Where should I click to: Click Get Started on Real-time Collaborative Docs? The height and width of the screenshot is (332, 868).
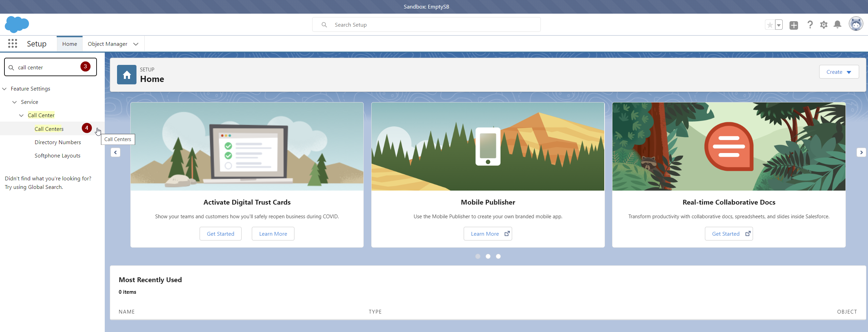729,234
